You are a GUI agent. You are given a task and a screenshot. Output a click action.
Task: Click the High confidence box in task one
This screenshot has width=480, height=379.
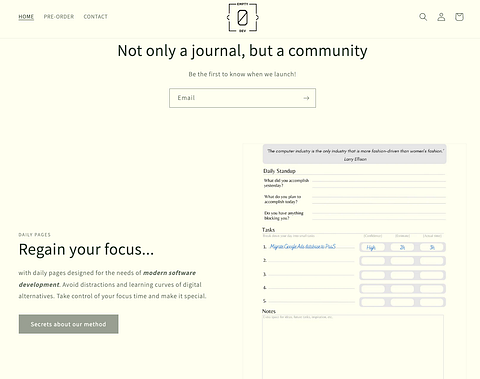[372, 247]
